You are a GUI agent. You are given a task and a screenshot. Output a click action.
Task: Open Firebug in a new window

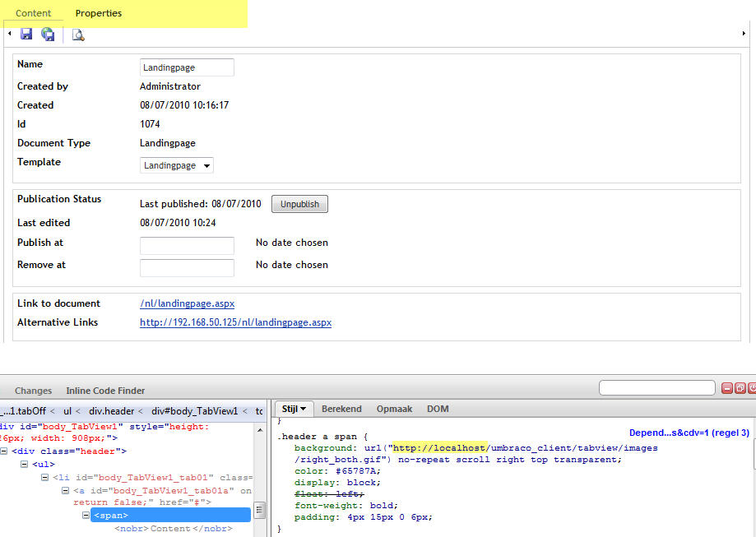740,388
